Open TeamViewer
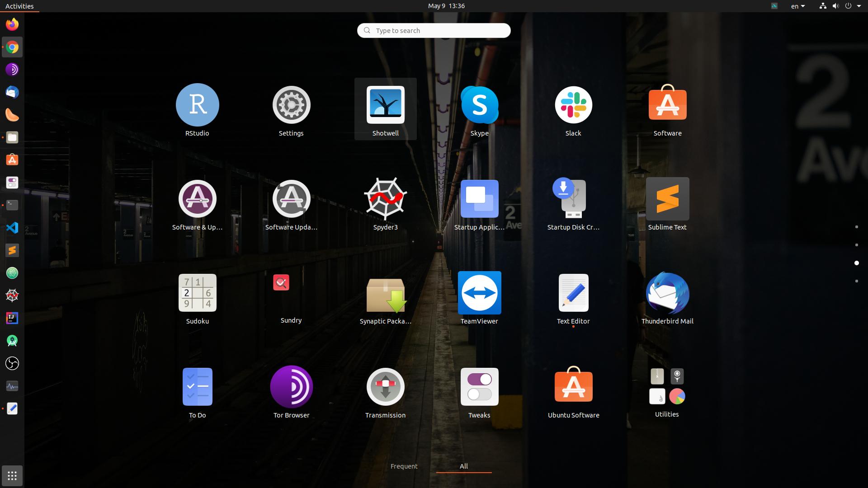The width and height of the screenshot is (868, 488). [479, 292]
